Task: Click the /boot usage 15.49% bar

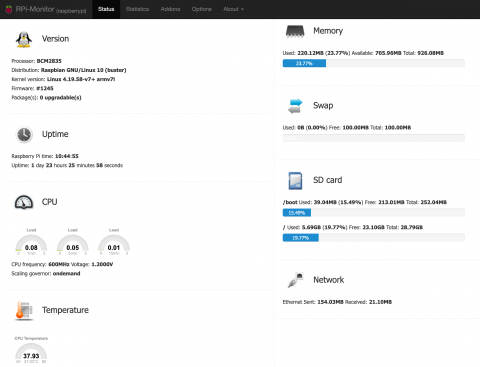Action: pos(374,213)
